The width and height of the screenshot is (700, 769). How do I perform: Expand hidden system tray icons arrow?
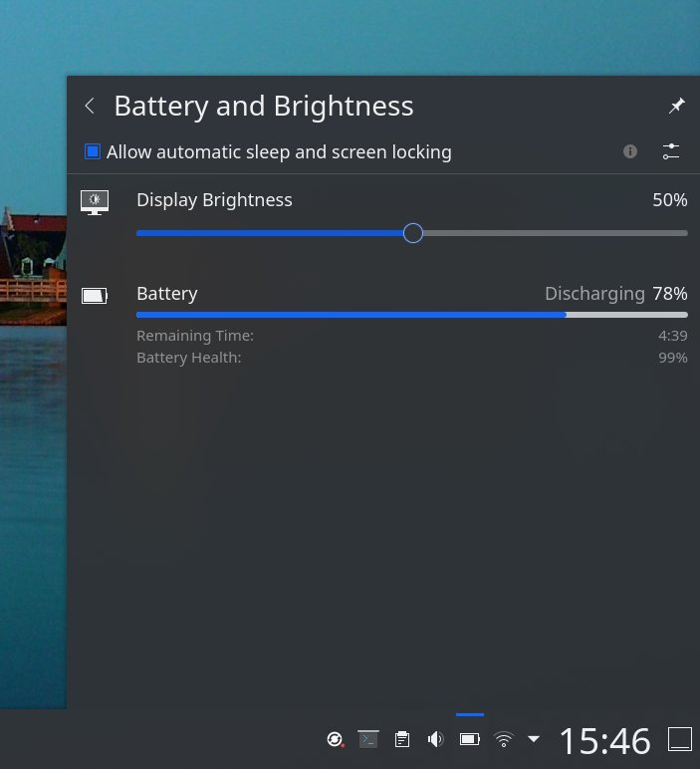click(x=534, y=738)
